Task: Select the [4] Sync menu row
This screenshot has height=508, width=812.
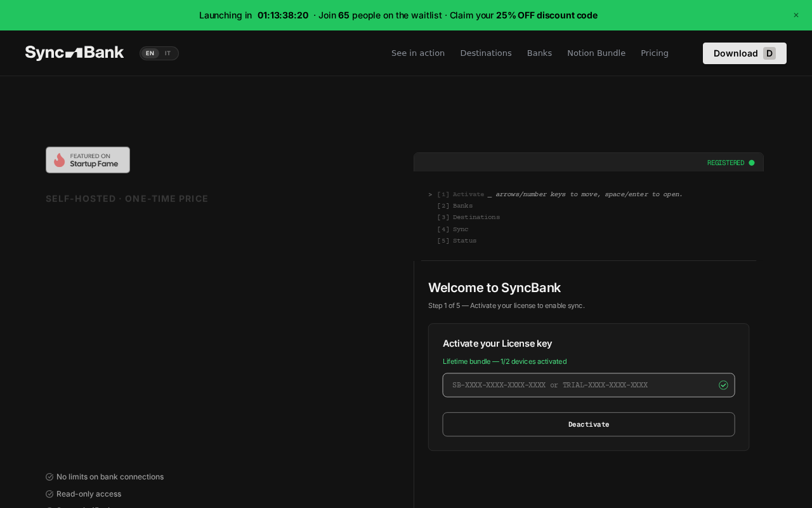Action: pos(453,229)
